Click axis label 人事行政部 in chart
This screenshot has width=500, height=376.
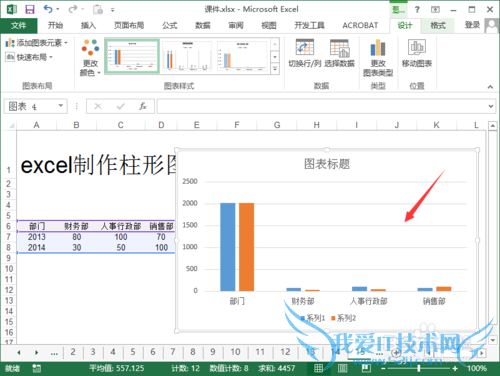pyautogui.click(x=368, y=301)
